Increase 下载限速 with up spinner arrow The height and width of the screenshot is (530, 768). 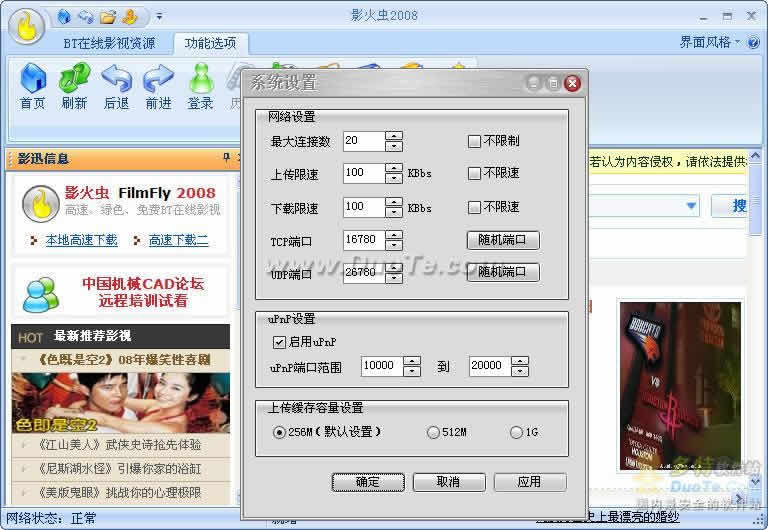[394, 202]
